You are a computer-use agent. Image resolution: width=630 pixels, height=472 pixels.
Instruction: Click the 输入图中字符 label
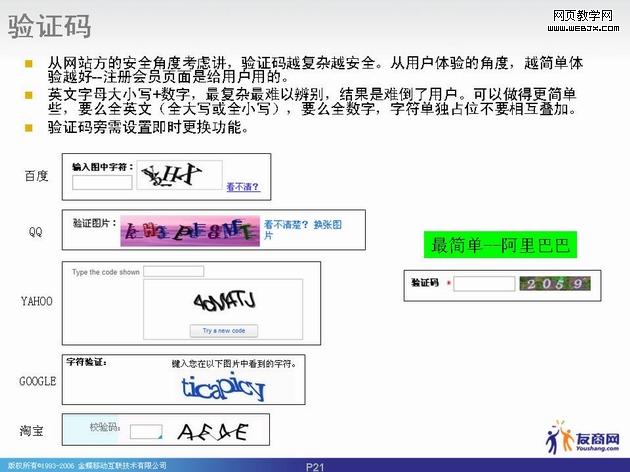pos(102,167)
